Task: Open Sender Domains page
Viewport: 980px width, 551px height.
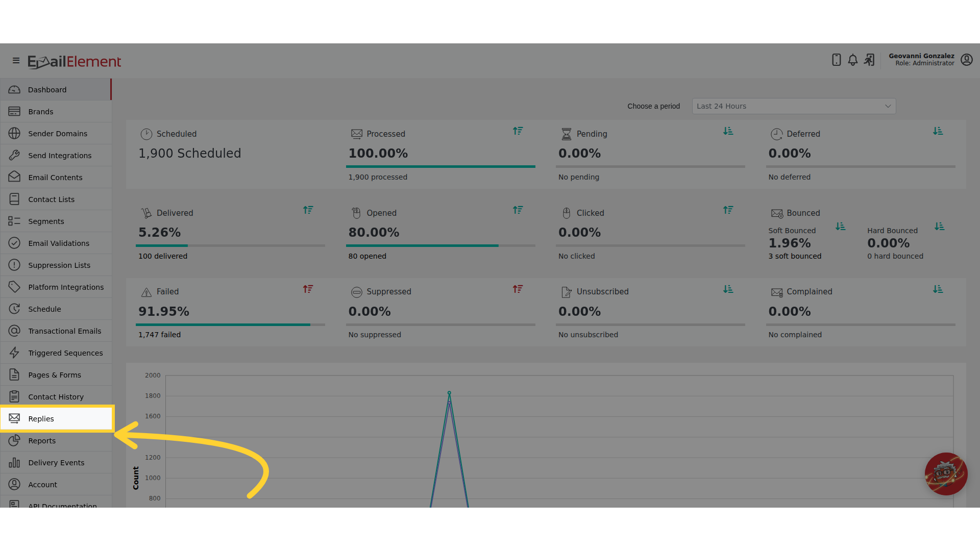Action: click(56, 134)
